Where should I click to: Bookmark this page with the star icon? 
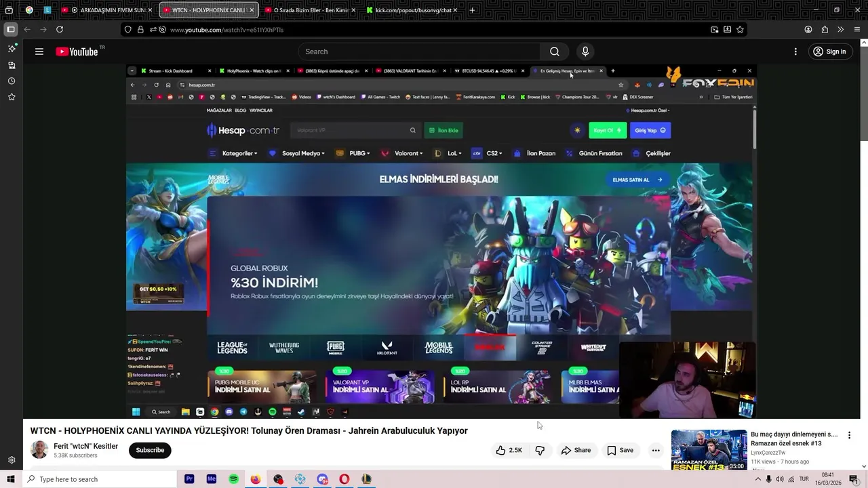point(740,29)
